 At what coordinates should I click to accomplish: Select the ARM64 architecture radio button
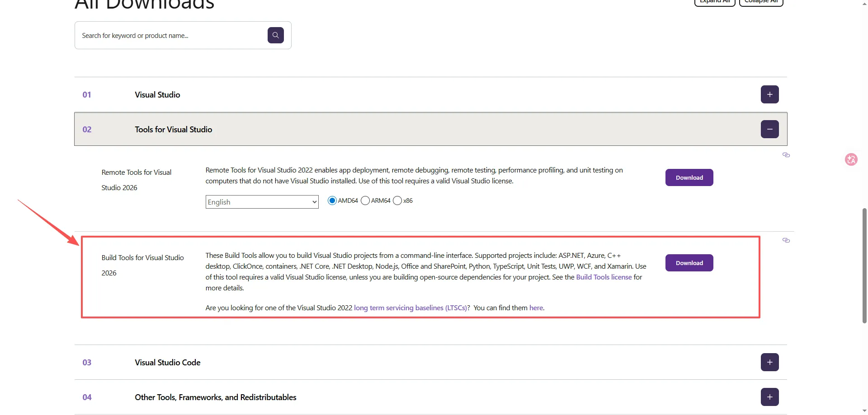[x=365, y=201]
